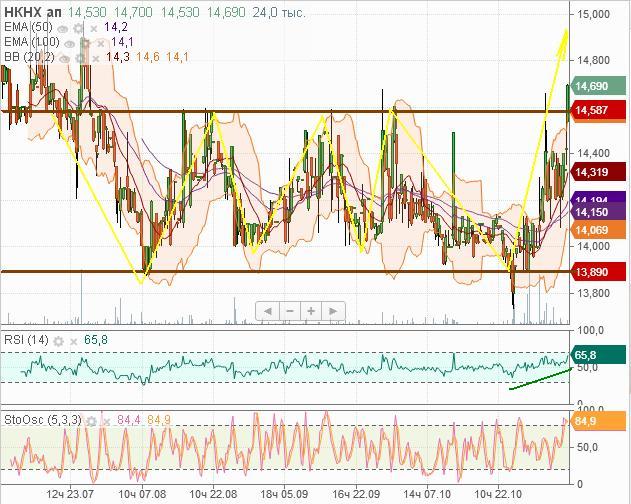Screen dimensions: 631x504
Task: Zoom out chart with minus button
Action: 290,311
